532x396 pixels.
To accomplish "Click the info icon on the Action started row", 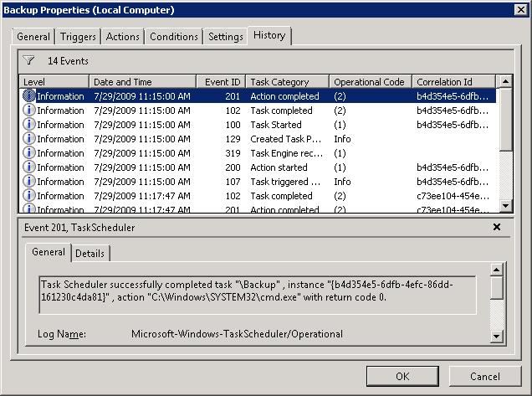I will (29, 167).
